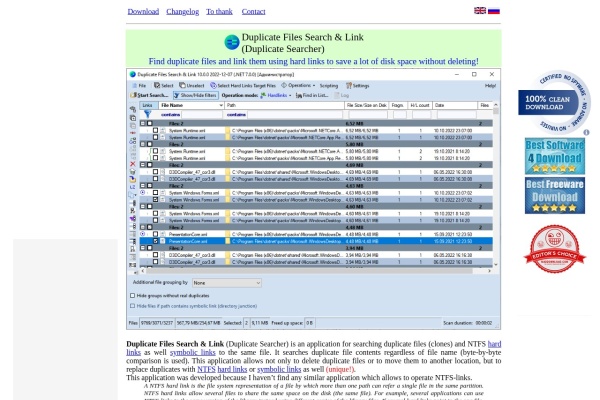
Task: Click the hard link target marker beside x86 PresentationCore.xml
Action: pyautogui.click(x=142, y=234)
